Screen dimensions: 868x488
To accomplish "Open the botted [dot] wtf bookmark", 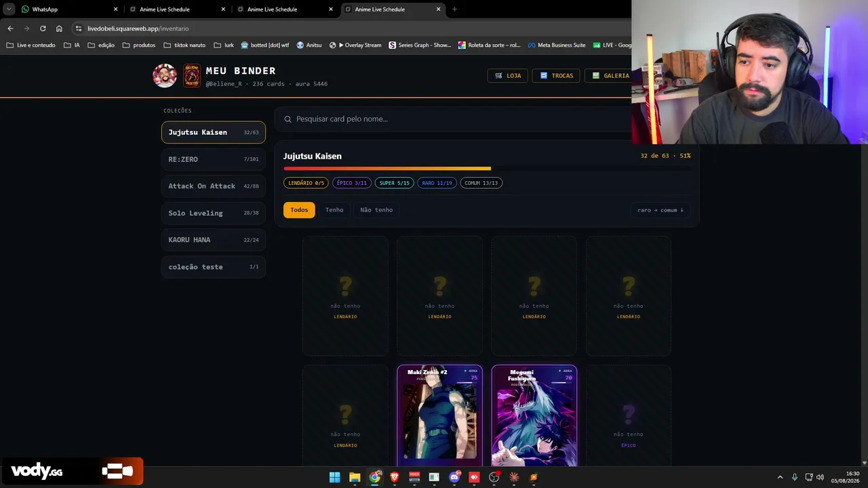I will point(265,45).
